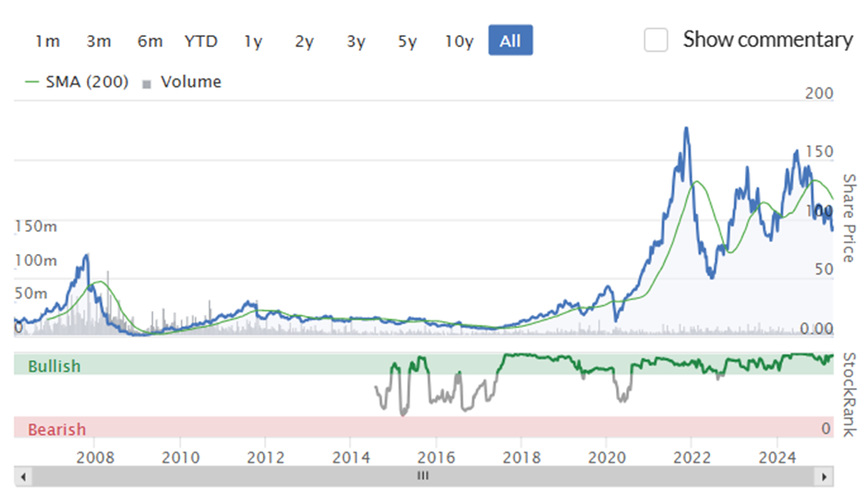Click the 2014 x-axis label
This screenshot has width=868, height=496.
pos(351,458)
